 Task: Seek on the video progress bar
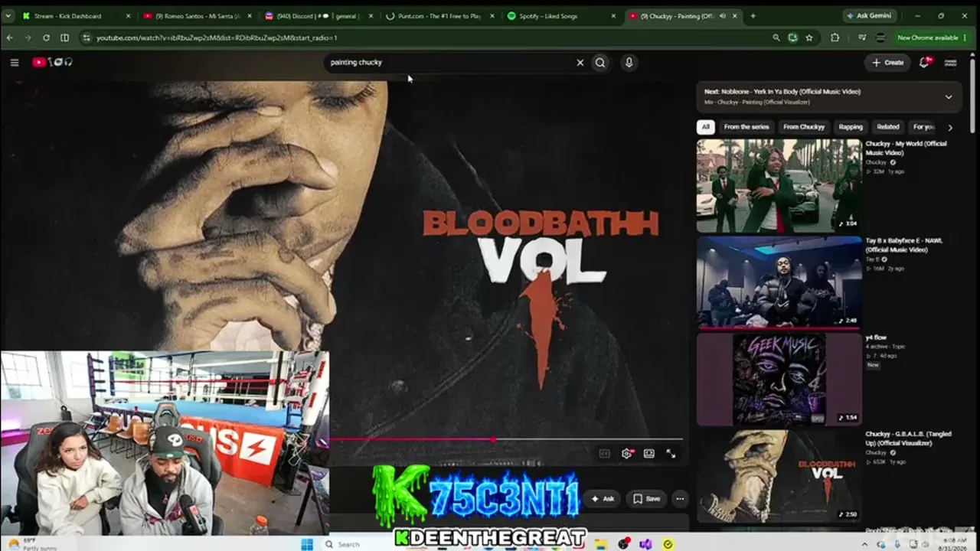[x=506, y=439]
